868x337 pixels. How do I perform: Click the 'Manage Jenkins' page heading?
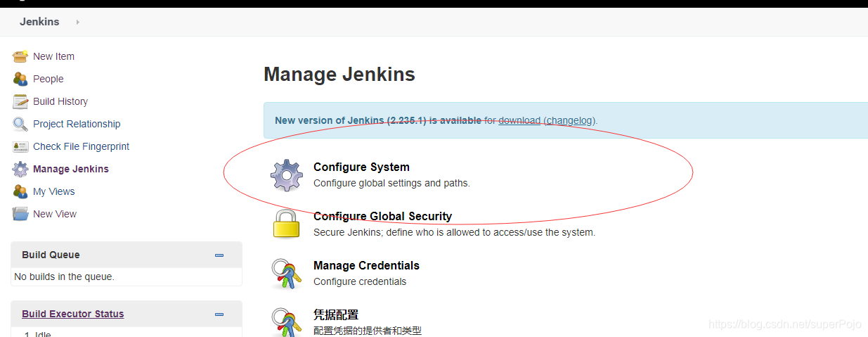point(339,74)
